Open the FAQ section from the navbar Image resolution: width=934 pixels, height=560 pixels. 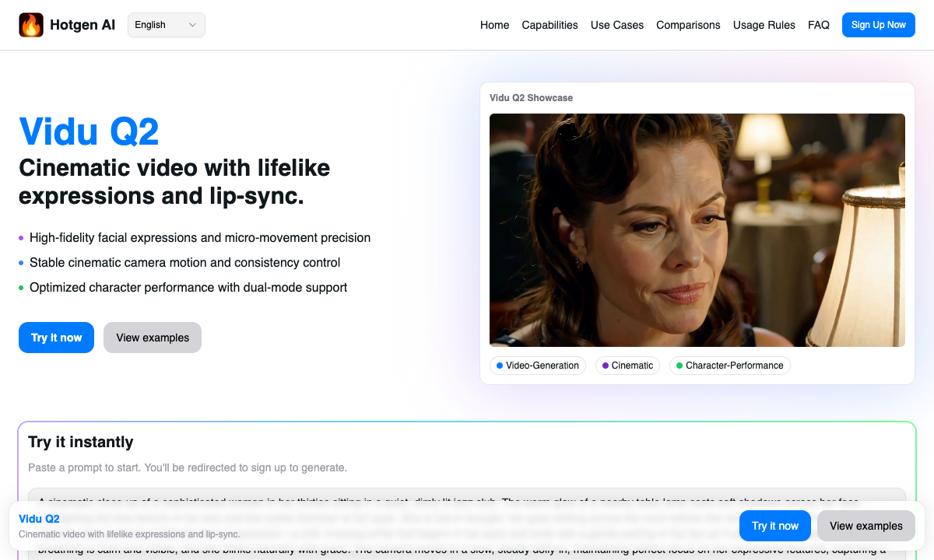click(819, 25)
